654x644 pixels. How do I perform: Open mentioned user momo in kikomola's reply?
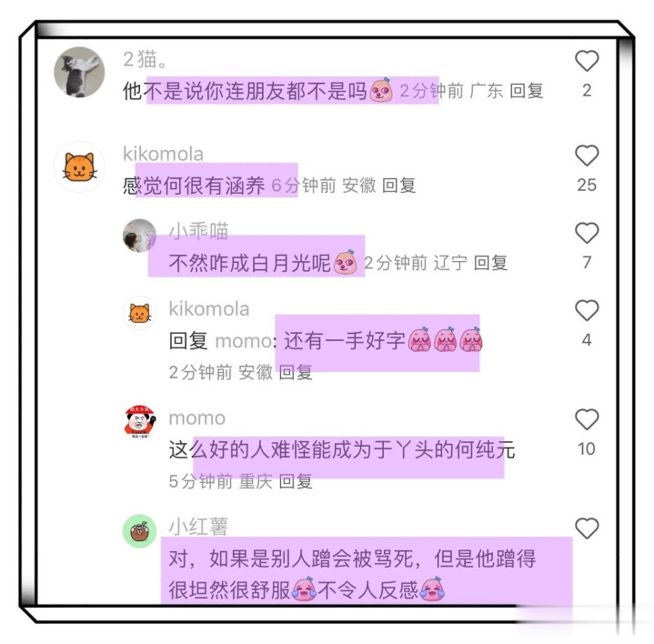(244, 341)
